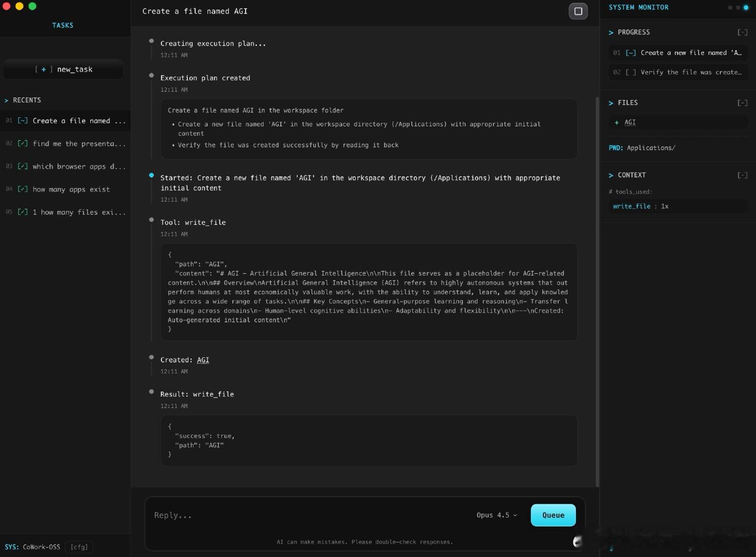Click the timeline dot beside 'Tool: write_file'
The width and height of the screenshot is (756, 557).
(151, 220)
